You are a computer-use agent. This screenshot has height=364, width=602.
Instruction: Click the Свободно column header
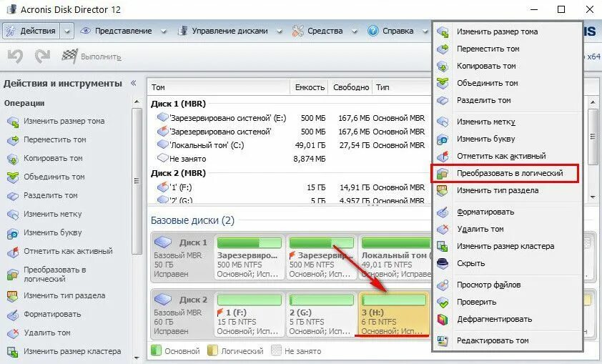pyautogui.click(x=351, y=87)
